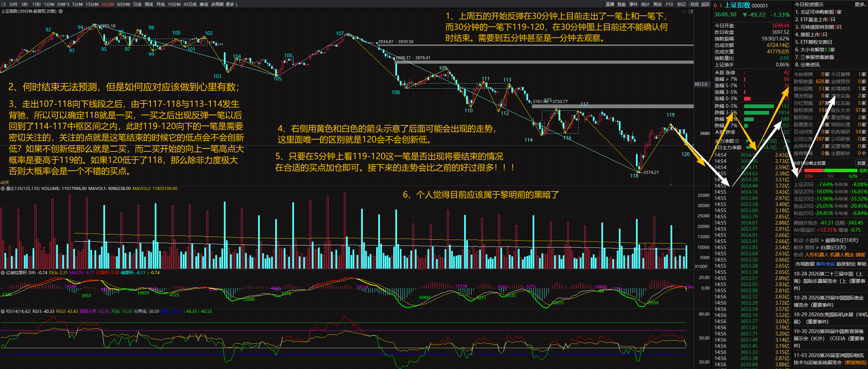Open the chart settings dropdown beside 上证指数(30分钟
Screen dimensions: 868x369
[61, 11]
